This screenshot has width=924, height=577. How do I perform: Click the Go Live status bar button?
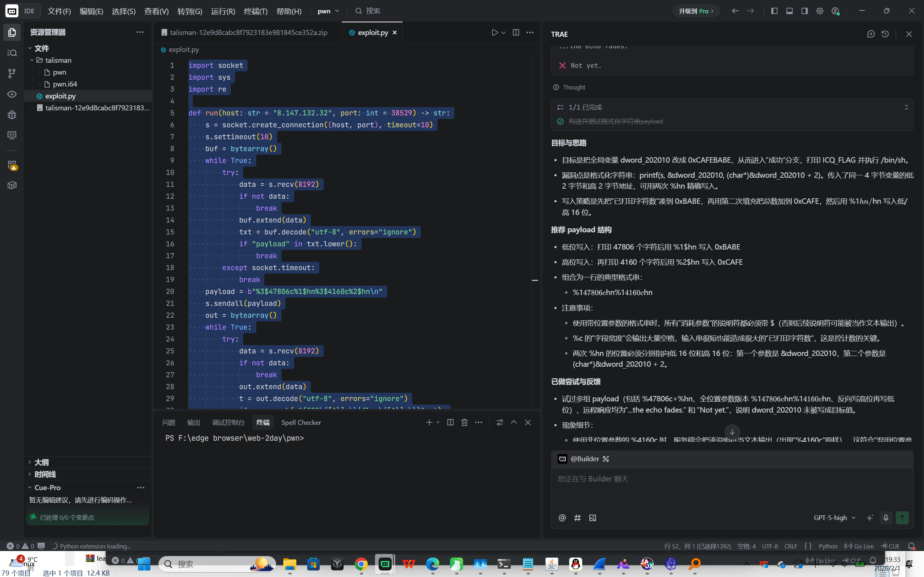click(859, 546)
